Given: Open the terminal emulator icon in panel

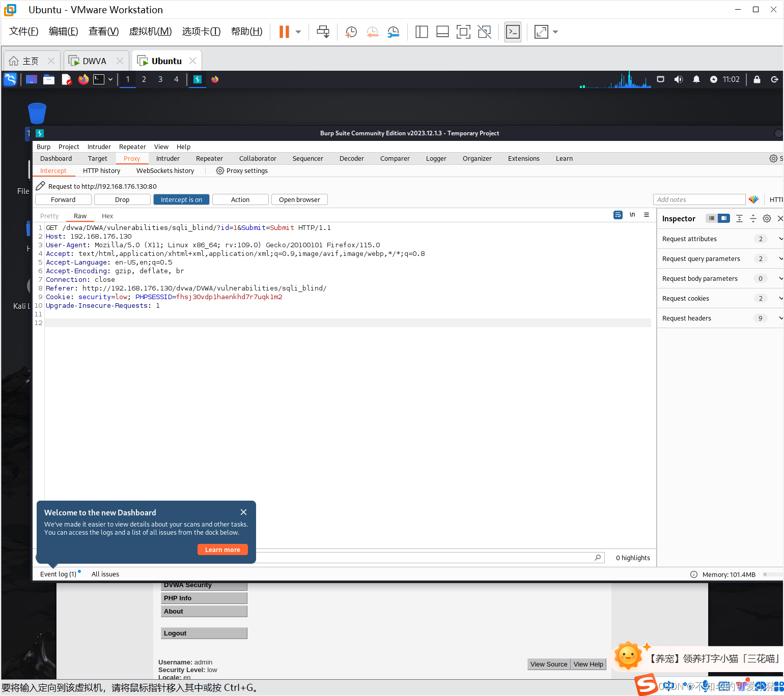Looking at the screenshot, I should (x=99, y=79).
